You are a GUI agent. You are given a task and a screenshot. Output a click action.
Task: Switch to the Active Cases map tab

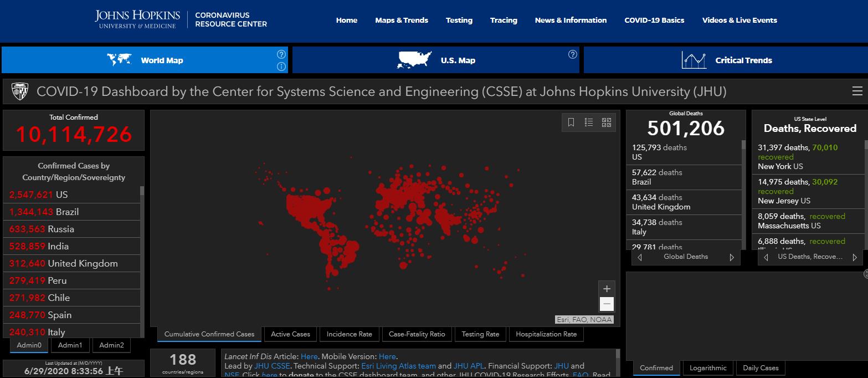coord(290,334)
